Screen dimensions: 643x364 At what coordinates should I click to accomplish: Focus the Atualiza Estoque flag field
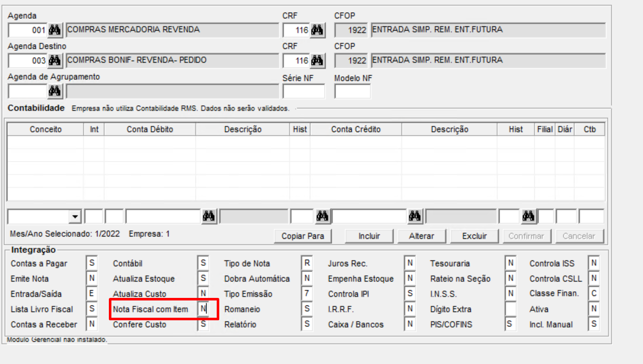click(x=203, y=279)
